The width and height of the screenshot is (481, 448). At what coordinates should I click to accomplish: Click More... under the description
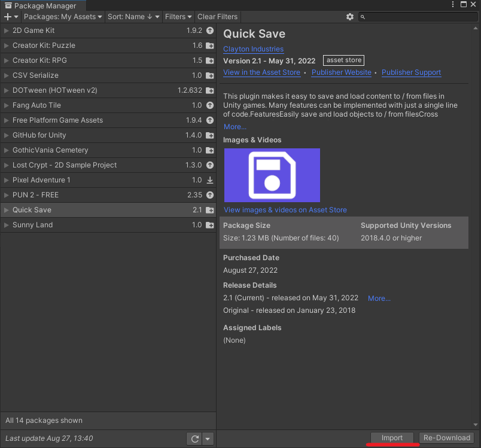point(235,127)
